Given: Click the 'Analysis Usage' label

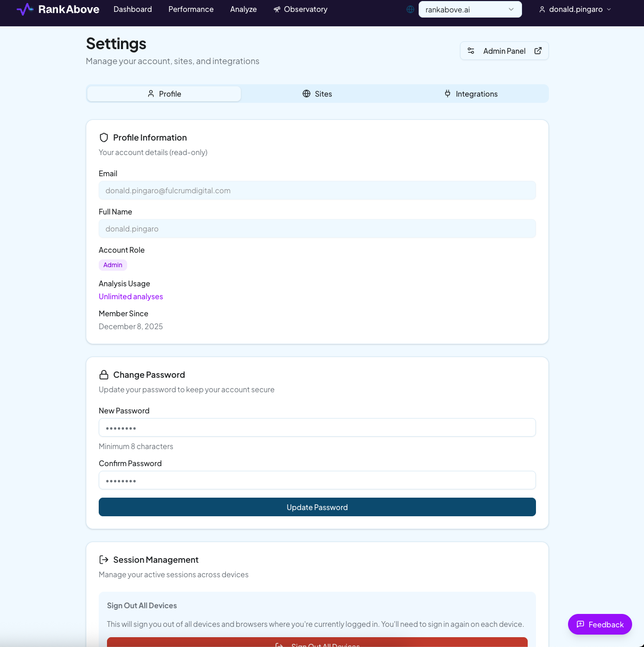Looking at the screenshot, I should [x=125, y=284].
